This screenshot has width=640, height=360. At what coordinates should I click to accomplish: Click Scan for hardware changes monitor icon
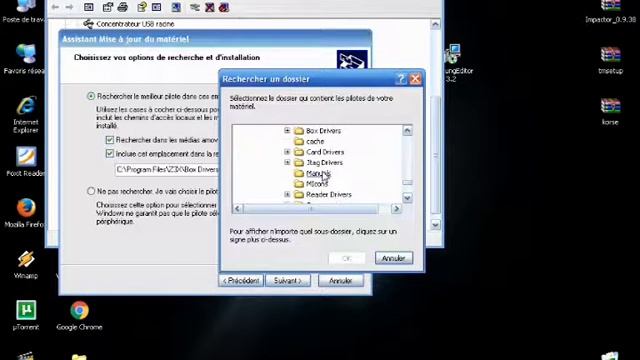(x=176, y=7)
